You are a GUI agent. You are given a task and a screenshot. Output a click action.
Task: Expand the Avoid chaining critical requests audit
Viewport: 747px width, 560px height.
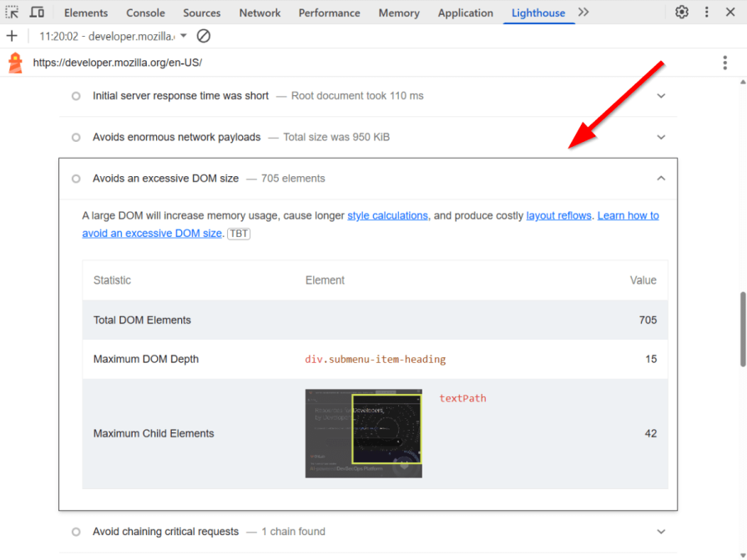tap(660, 532)
